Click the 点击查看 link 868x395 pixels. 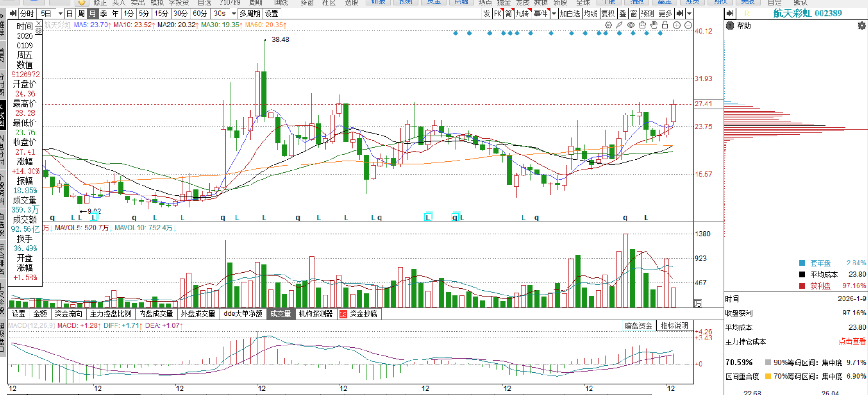pos(852,341)
